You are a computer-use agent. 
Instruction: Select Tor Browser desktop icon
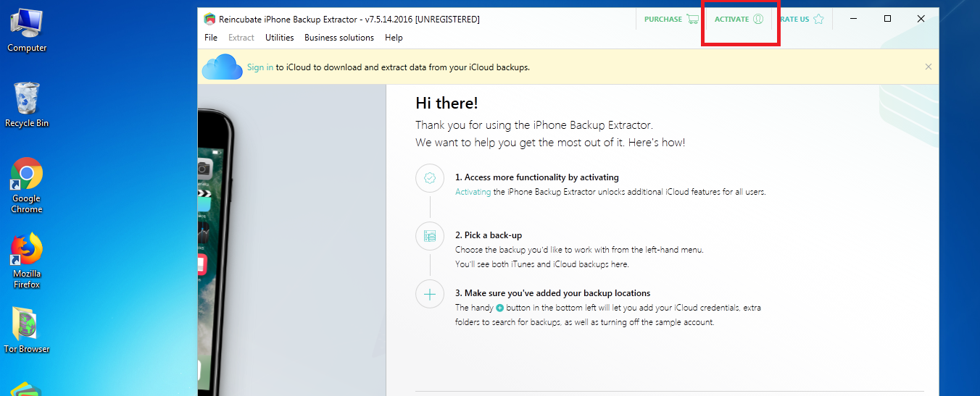27,330
